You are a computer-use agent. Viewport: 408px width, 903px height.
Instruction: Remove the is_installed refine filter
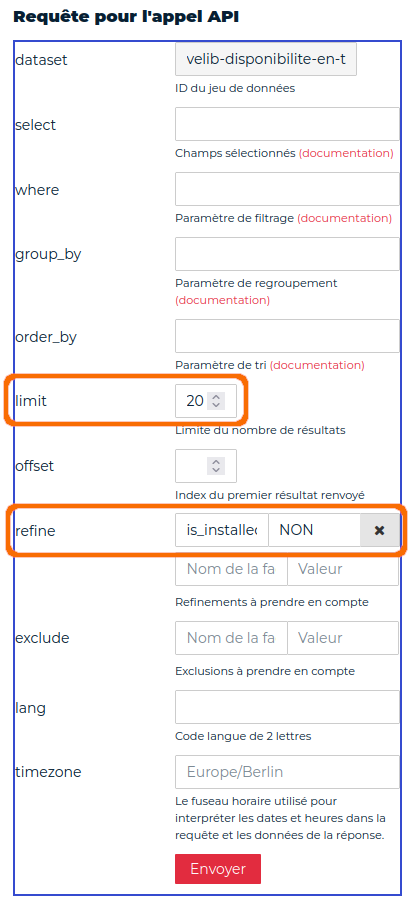coord(379,530)
